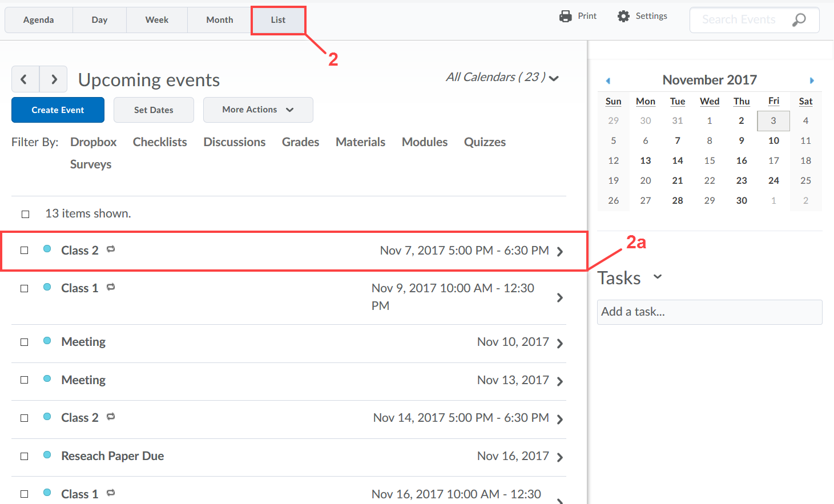Switch to the Agenda view tab
Screen dimensions: 834x504
pyautogui.click(x=38, y=20)
